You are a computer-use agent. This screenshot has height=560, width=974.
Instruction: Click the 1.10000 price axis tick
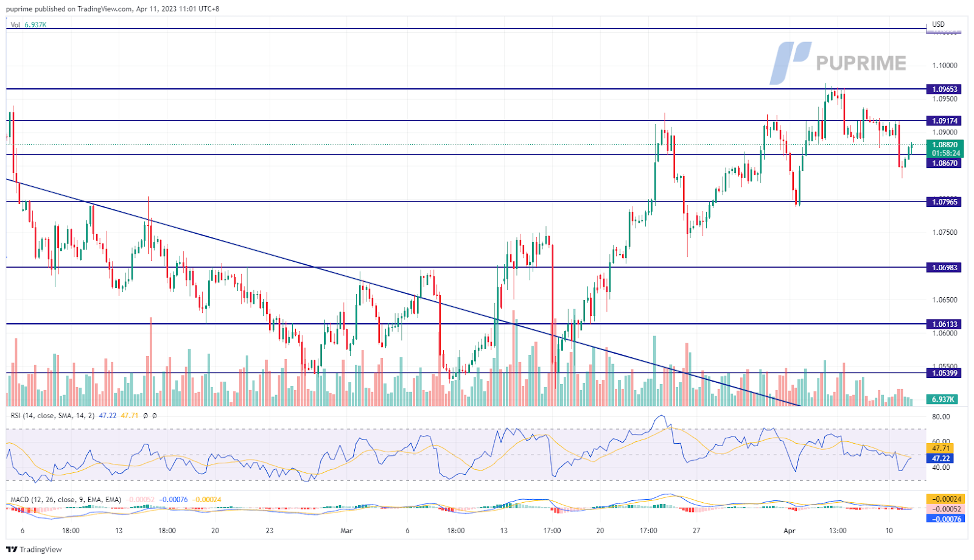(x=945, y=66)
